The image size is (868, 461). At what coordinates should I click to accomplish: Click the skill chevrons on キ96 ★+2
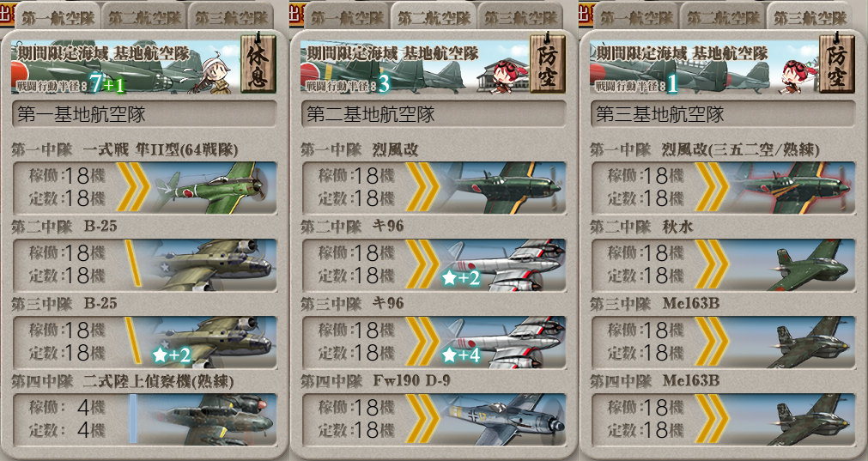tap(422, 264)
